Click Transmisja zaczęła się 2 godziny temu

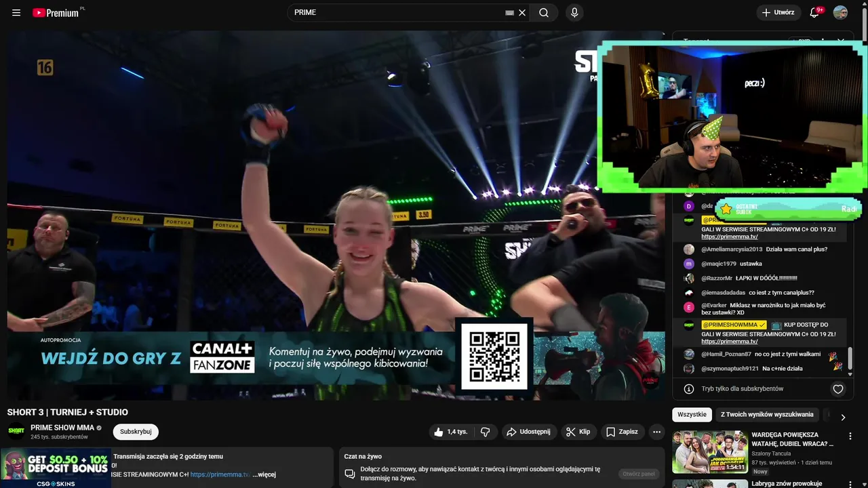click(x=168, y=456)
